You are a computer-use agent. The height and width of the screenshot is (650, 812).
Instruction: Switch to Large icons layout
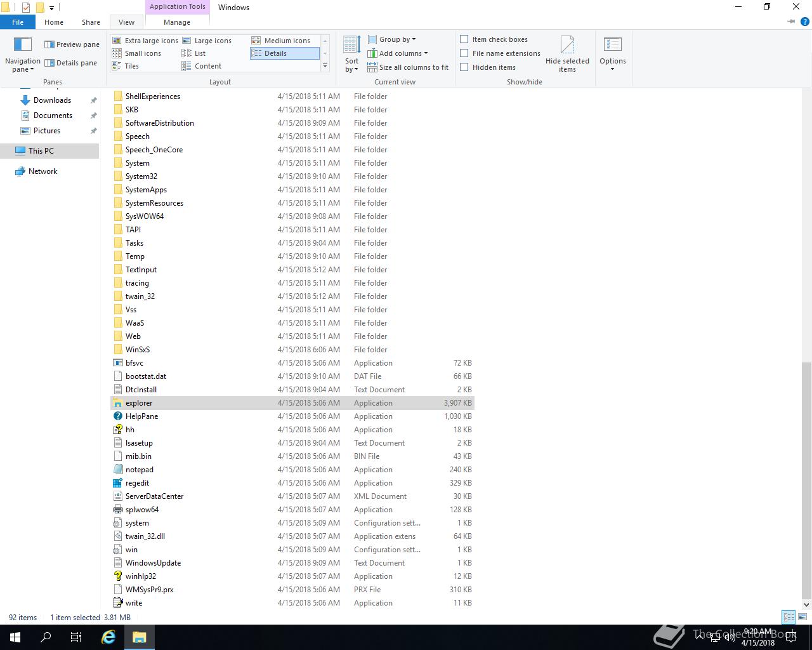(x=207, y=41)
